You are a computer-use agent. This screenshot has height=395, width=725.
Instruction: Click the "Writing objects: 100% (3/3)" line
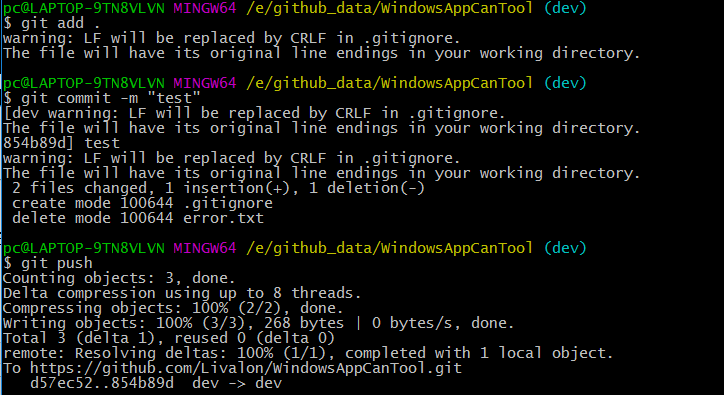258,323
